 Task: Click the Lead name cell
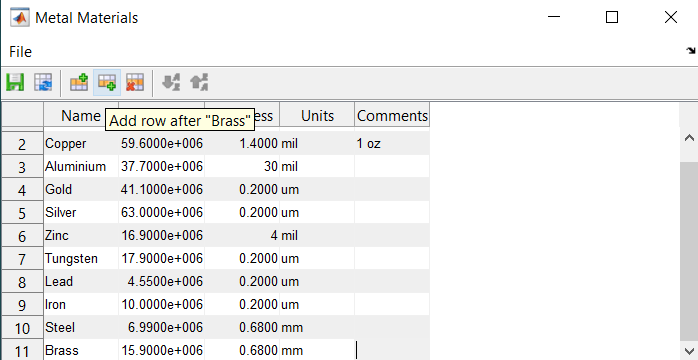click(81, 282)
